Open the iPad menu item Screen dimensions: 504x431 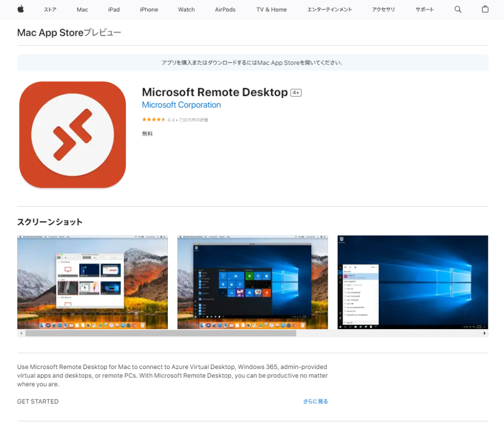(x=114, y=10)
